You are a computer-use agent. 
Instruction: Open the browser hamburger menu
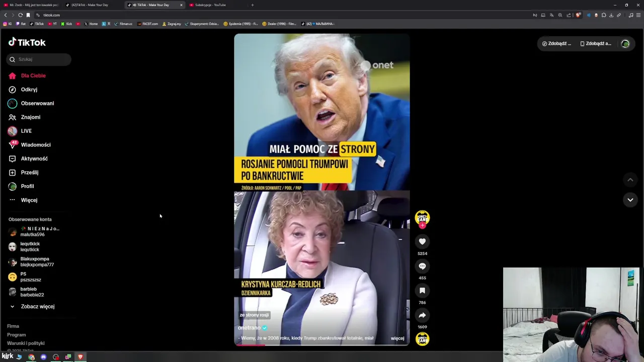point(638,15)
